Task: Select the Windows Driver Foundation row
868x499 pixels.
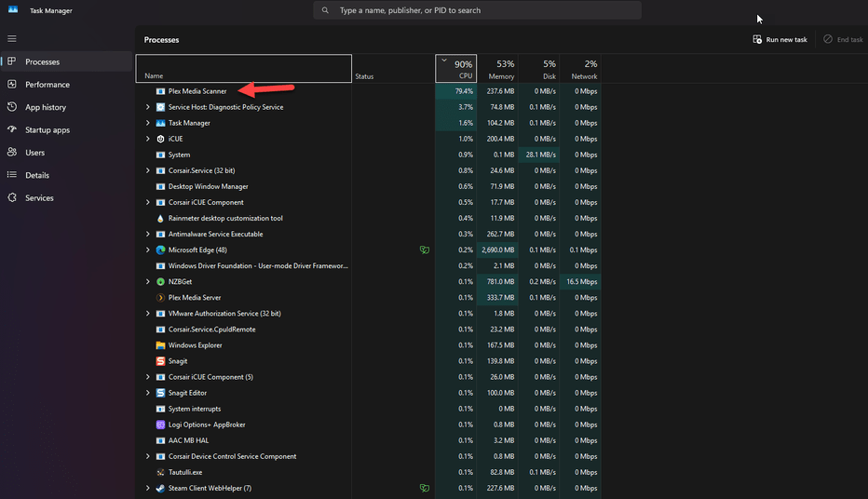Action: [368, 266]
